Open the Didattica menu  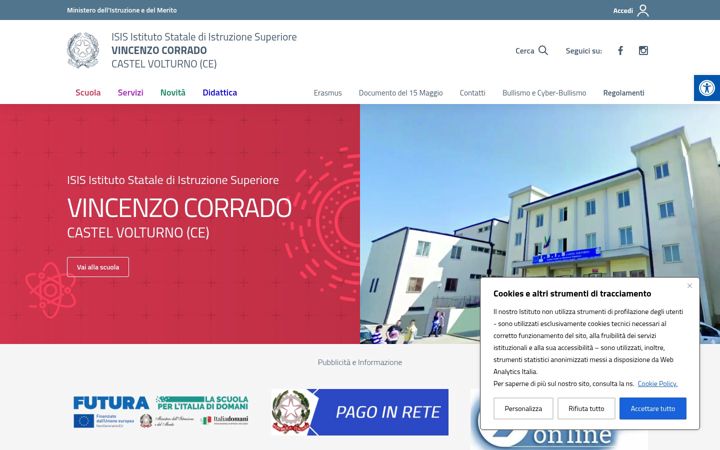(219, 92)
